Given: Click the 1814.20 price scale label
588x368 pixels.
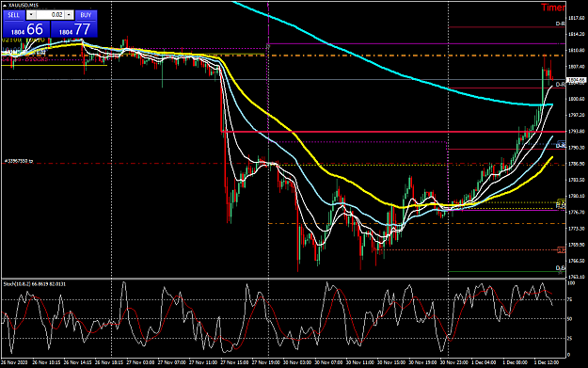Looking at the screenshot, I should [x=577, y=34].
